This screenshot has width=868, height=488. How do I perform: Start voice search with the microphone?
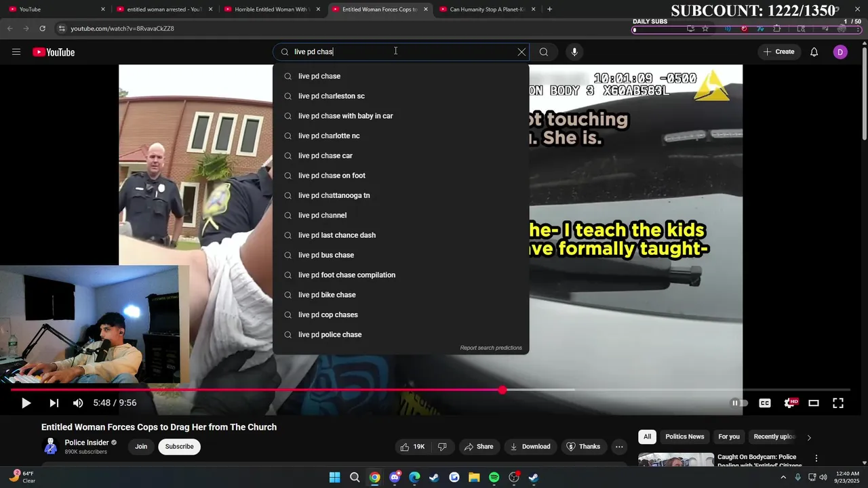574,52
